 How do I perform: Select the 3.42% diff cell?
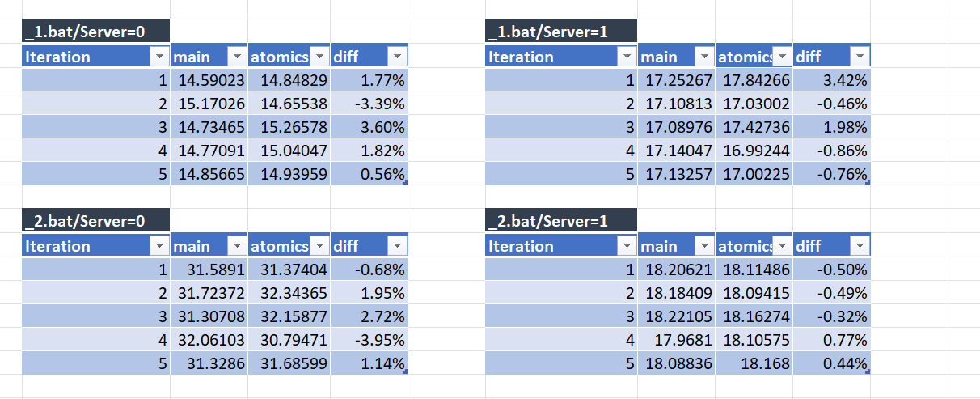(832, 80)
